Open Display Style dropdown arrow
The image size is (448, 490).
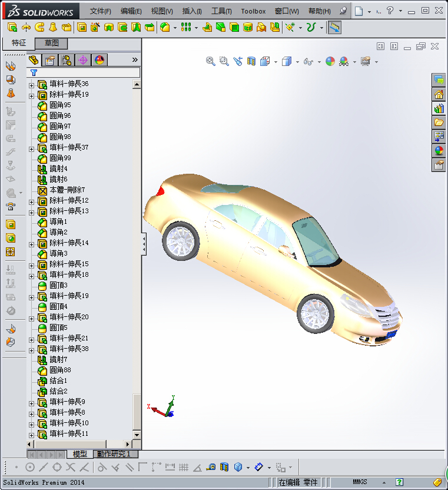click(297, 62)
